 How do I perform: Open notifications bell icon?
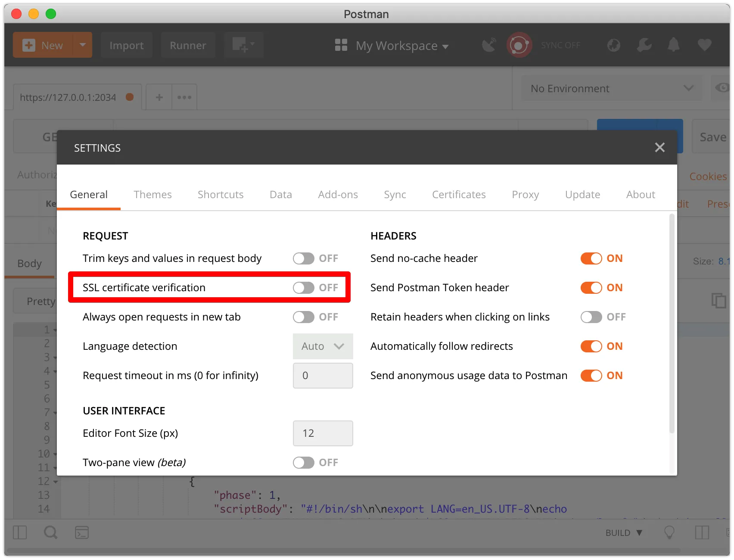click(674, 45)
